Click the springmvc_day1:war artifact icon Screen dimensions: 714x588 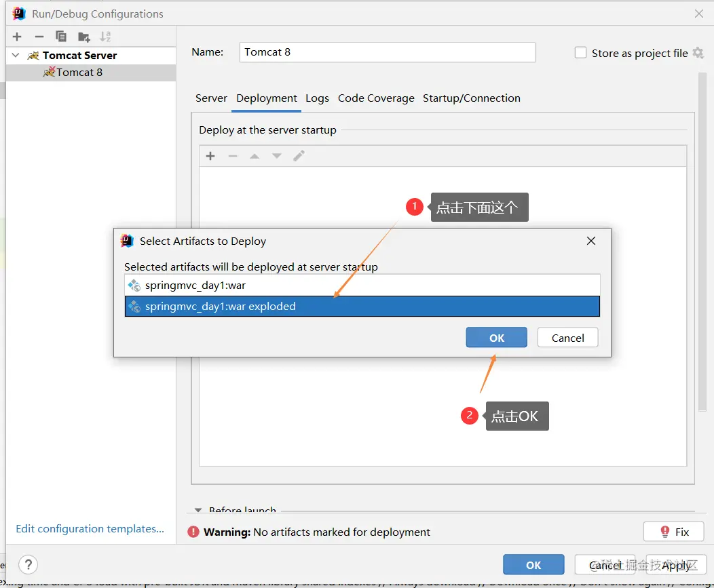coord(134,286)
